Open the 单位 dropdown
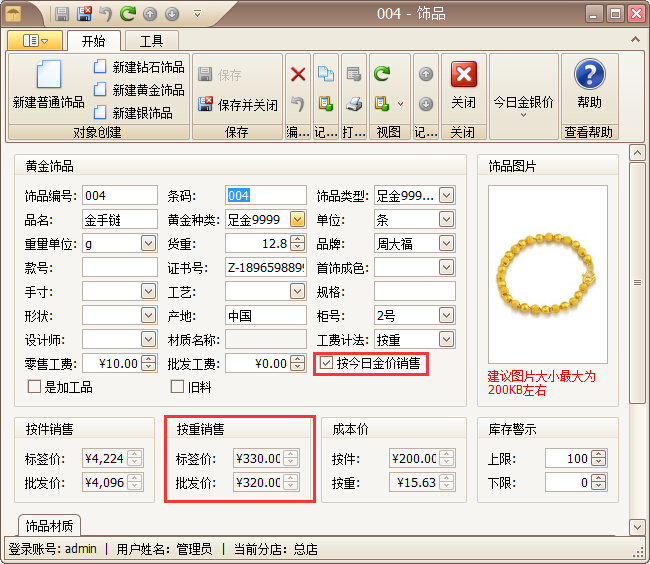The width and height of the screenshot is (650, 564). tap(446, 219)
